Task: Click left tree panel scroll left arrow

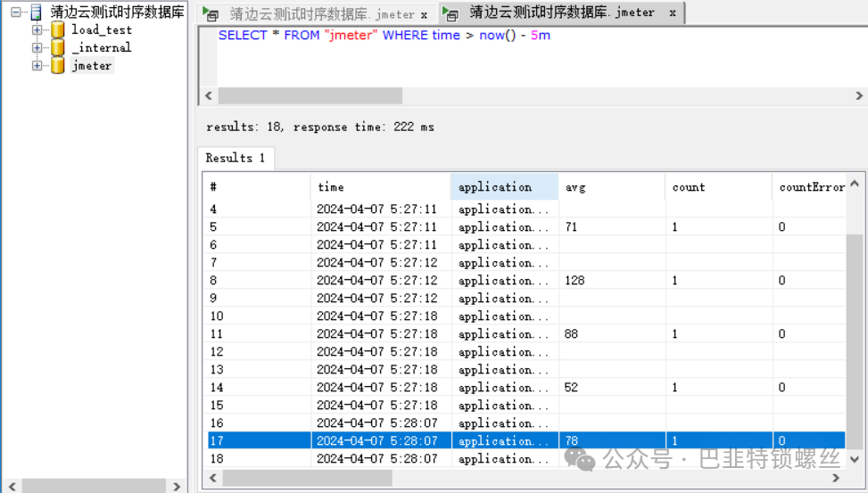Action: (x=12, y=487)
